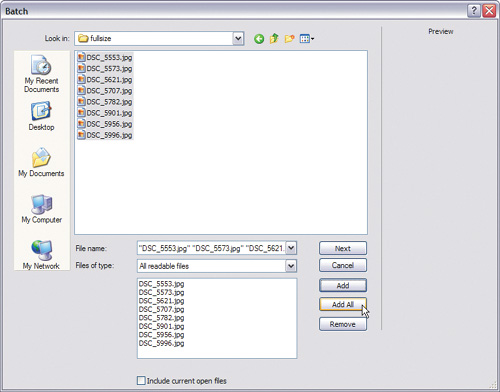The width and height of the screenshot is (500, 392).
Task: Expand the File name dropdown arrow
Action: (291, 248)
